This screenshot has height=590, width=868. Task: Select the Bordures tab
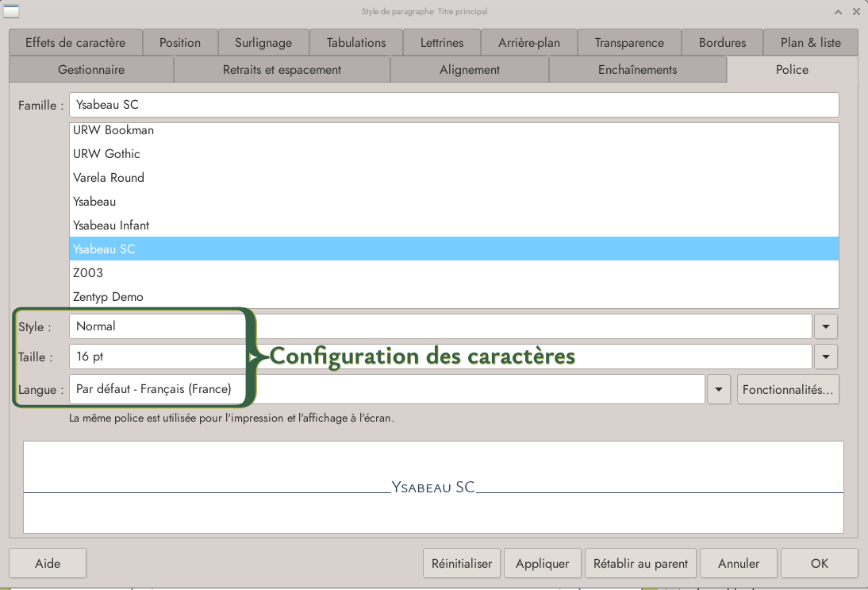coord(722,43)
